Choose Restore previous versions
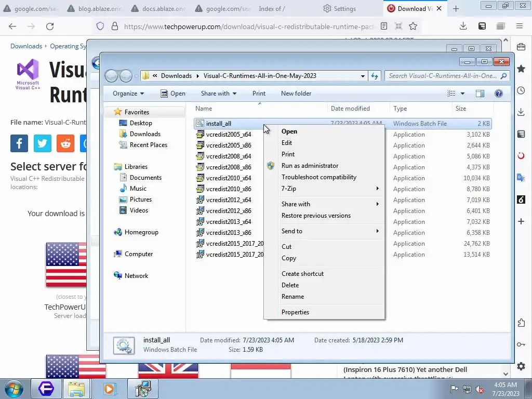 [x=316, y=216]
